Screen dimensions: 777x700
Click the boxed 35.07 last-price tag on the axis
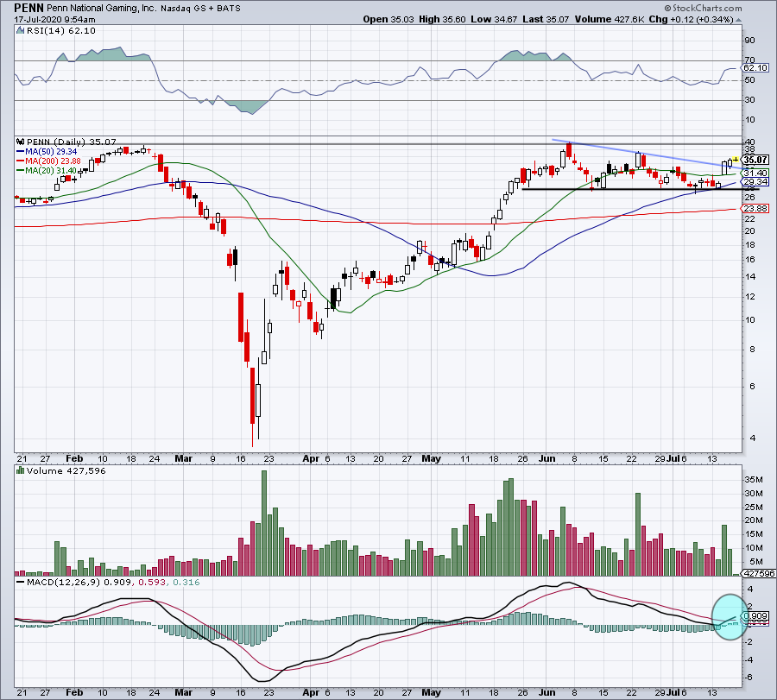[x=756, y=161]
